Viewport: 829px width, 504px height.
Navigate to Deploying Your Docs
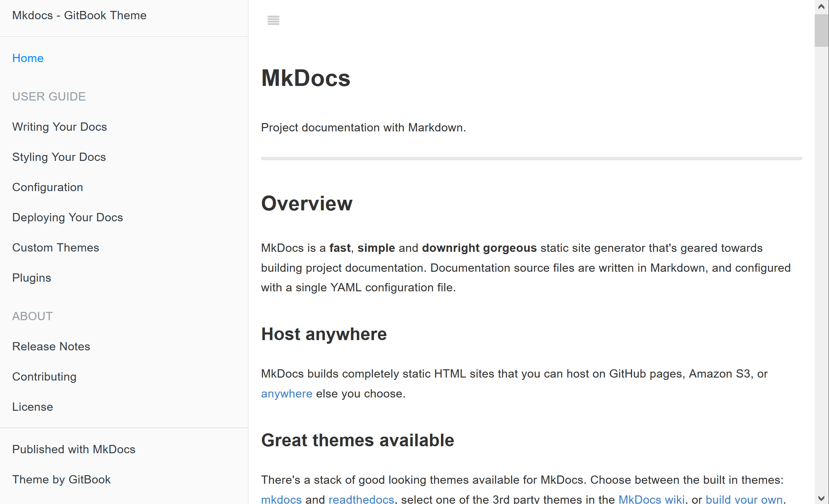click(67, 217)
